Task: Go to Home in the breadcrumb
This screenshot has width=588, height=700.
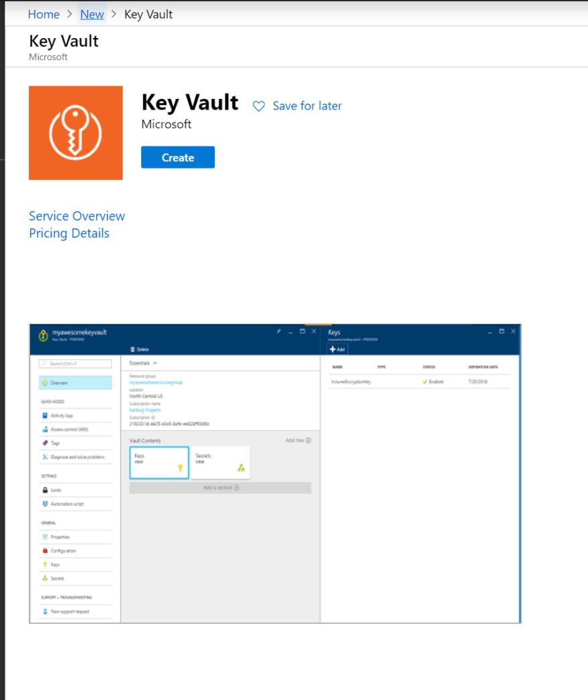Action: click(43, 14)
